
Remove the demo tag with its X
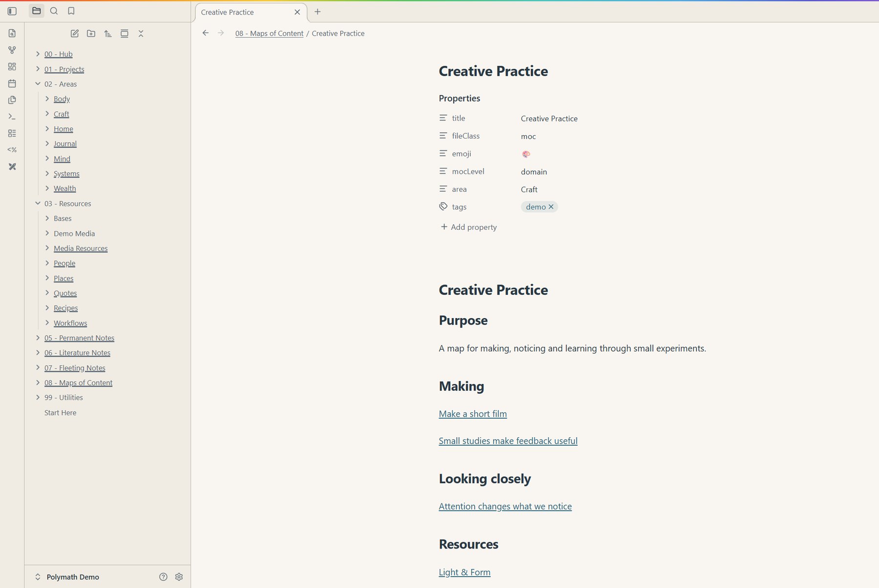[x=551, y=207]
